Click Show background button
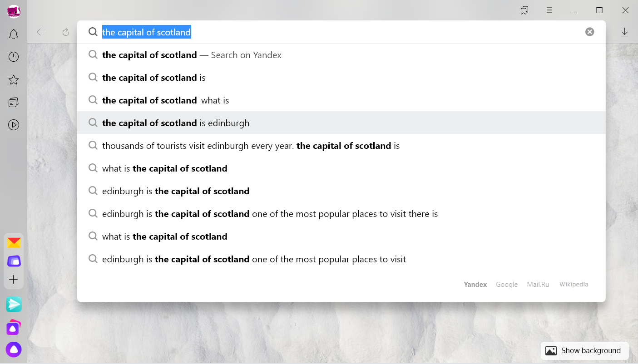The image size is (638, 364). pyautogui.click(x=584, y=350)
